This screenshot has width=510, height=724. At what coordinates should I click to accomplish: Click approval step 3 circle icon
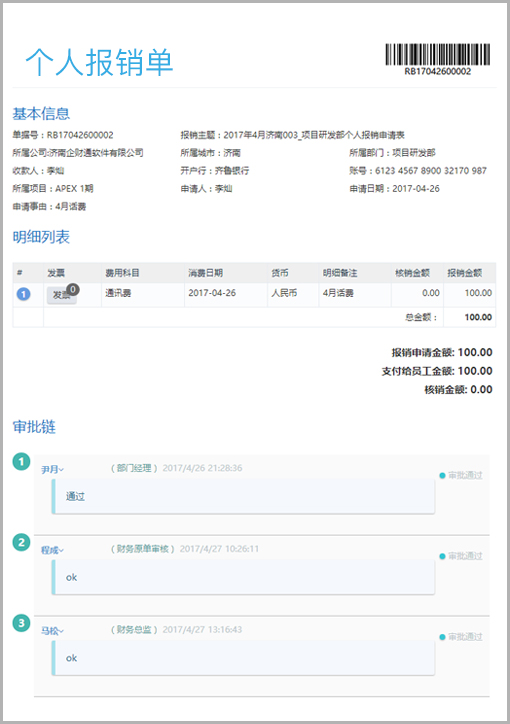[21, 623]
